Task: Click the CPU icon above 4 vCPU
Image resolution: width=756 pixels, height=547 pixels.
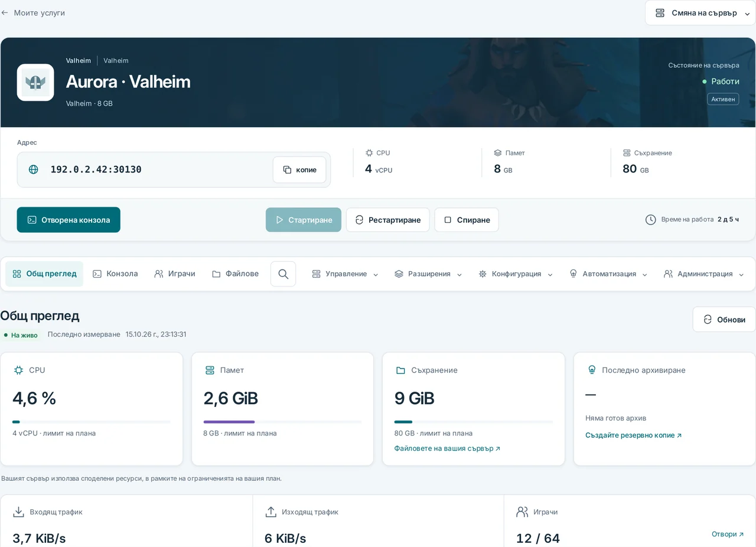Action: pyautogui.click(x=369, y=153)
